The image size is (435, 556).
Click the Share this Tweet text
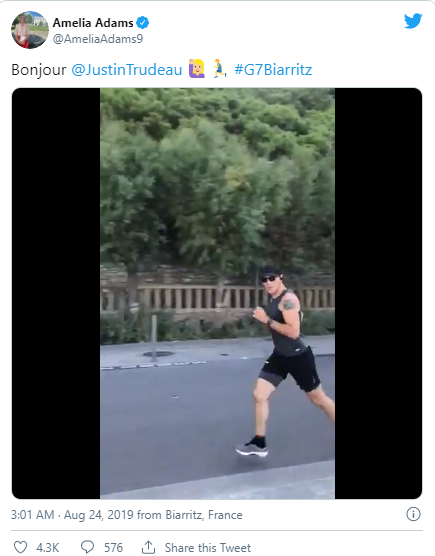[208, 547]
